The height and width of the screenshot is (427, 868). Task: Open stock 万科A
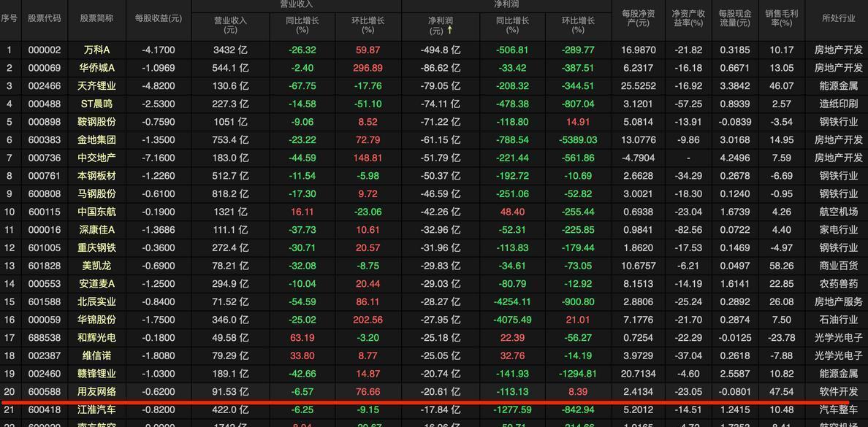point(97,50)
